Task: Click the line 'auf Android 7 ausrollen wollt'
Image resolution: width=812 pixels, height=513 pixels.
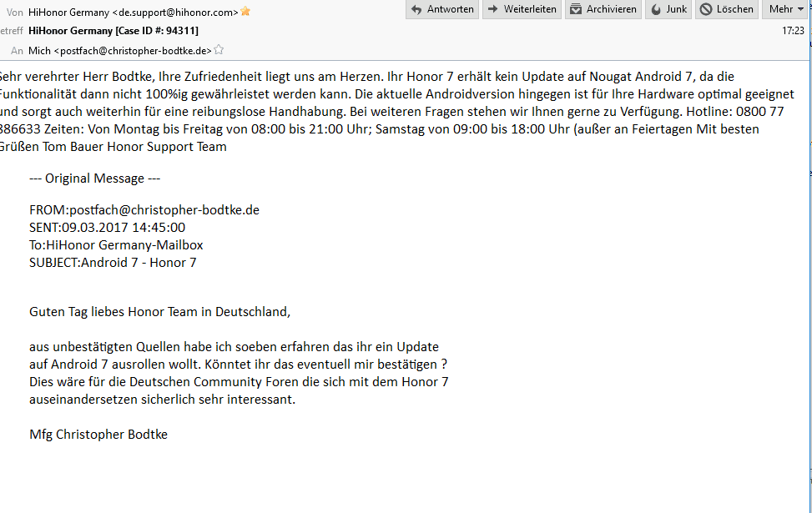Action: [x=238, y=365]
